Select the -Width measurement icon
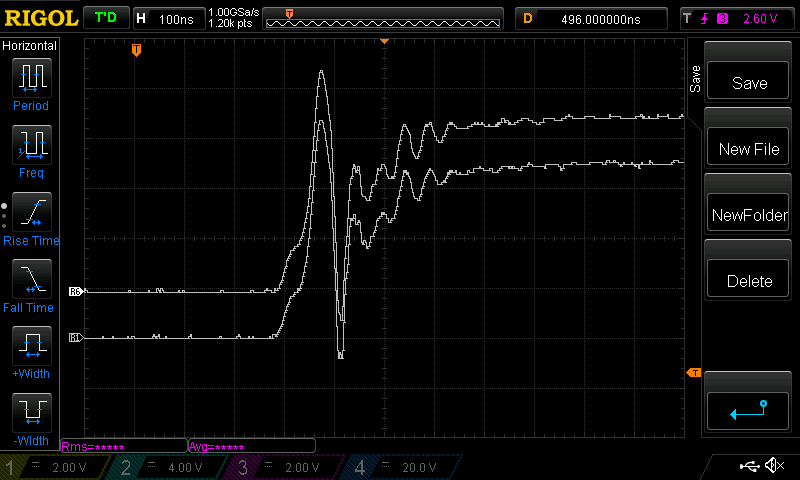Image resolution: width=800 pixels, height=480 pixels. coord(31,413)
